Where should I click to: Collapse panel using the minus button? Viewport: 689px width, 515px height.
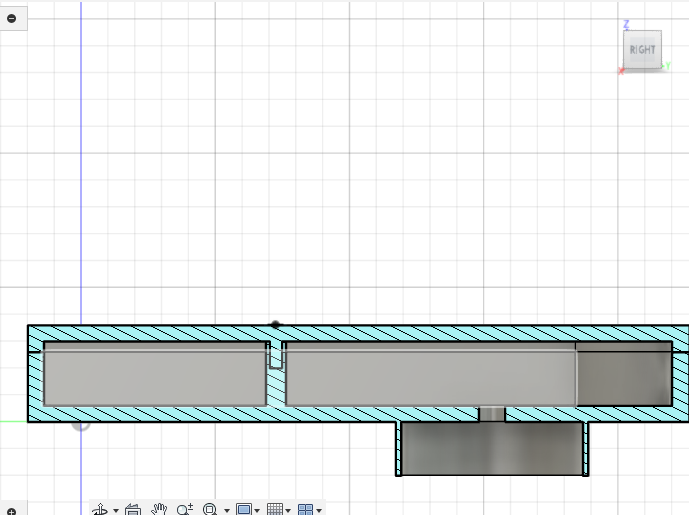[12, 18]
